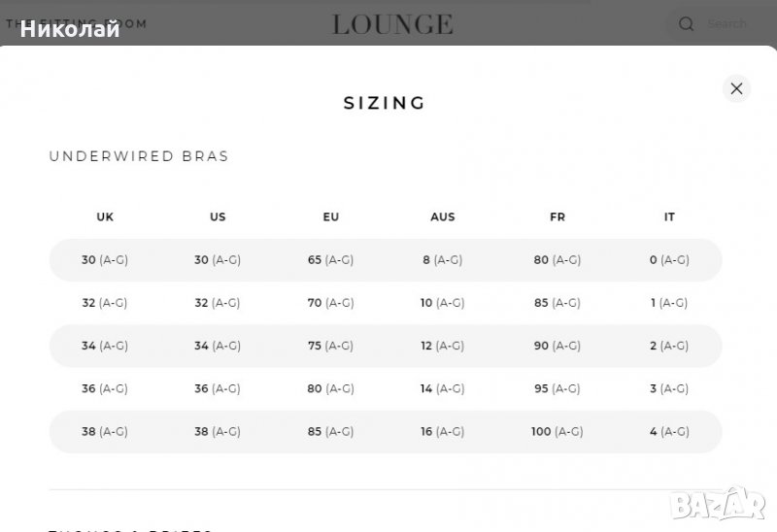Image resolution: width=777 pixels, height=532 pixels.
Task: Open The Fitting Room menu item
Action: pyautogui.click(x=78, y=24)
